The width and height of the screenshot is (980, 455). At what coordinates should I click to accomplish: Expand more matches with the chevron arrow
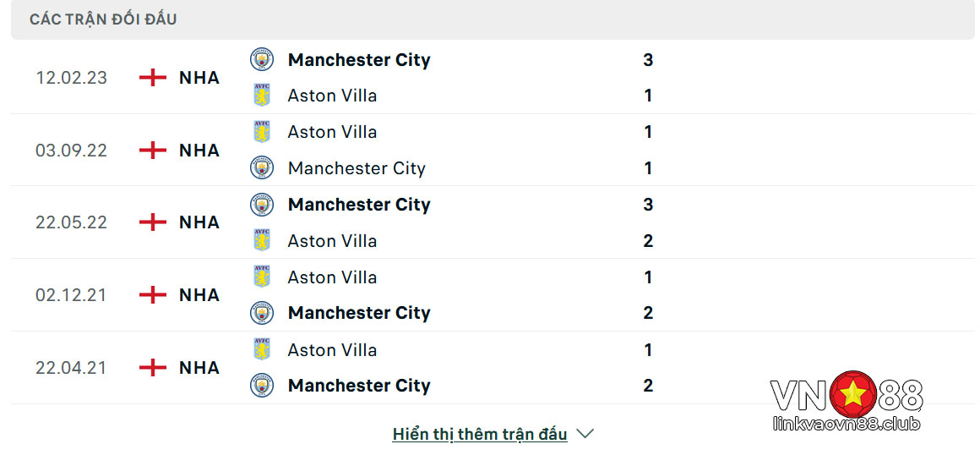585,433
